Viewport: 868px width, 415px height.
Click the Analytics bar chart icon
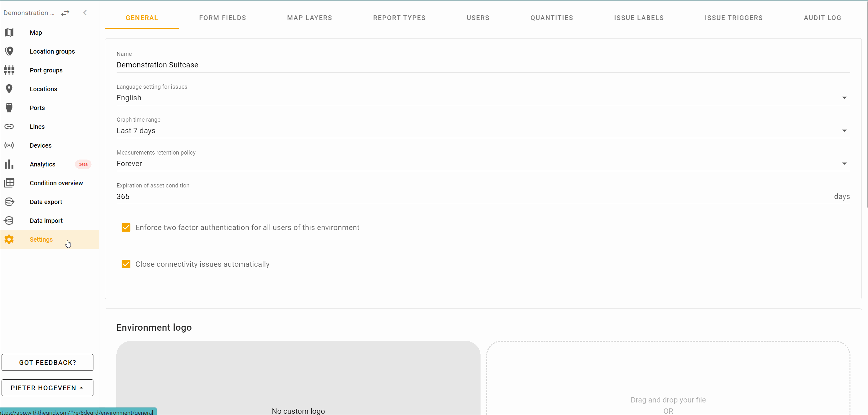click(9, 164)
